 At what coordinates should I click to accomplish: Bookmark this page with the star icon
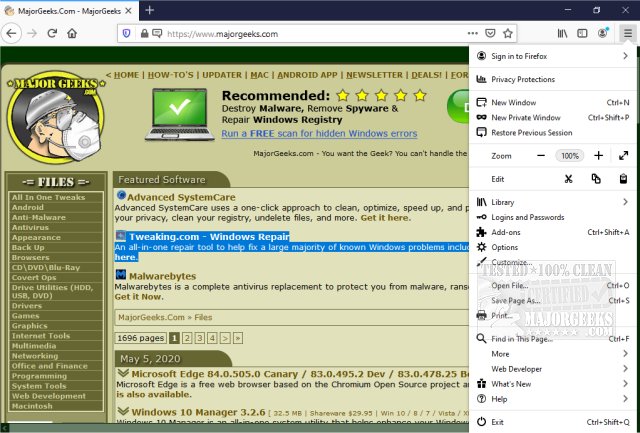(507, 33)
